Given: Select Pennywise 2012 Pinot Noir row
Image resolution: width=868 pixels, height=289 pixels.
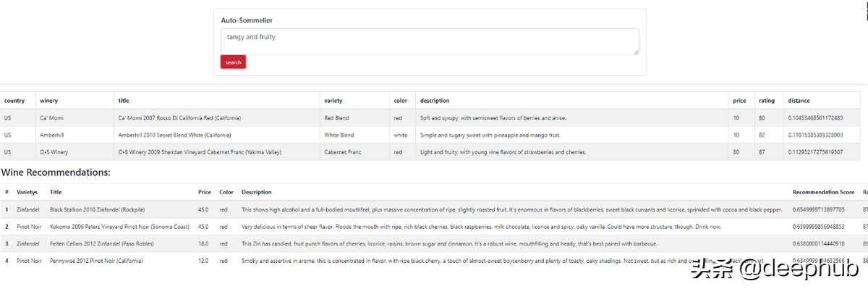Looking at the screenshot, I should point(434,261).
